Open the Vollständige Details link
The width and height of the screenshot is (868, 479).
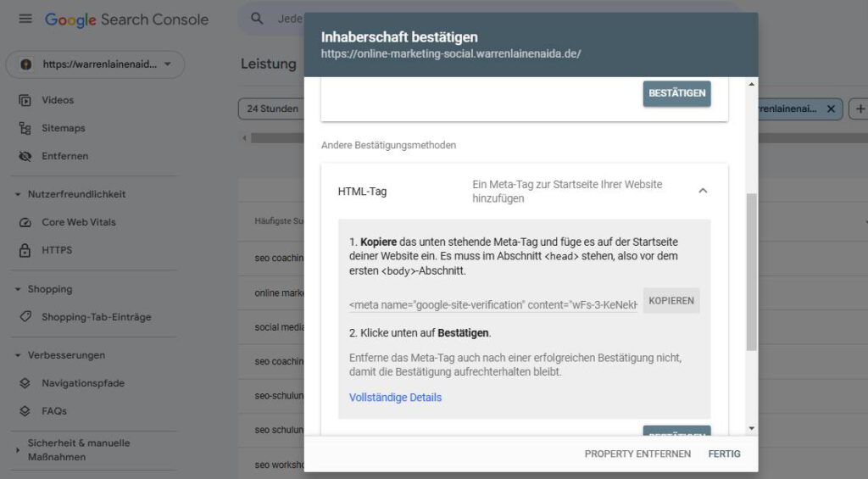(x=395, y=398)
